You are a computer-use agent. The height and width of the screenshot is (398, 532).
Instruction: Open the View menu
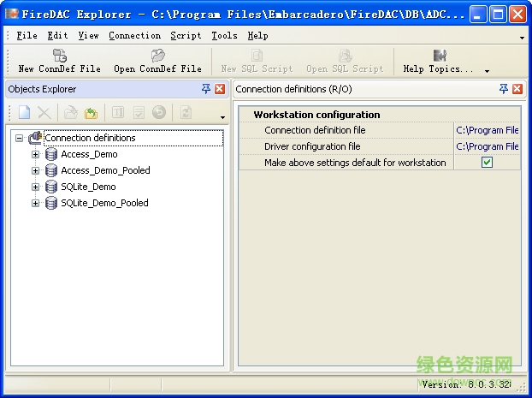pyautogui.click(x=88, y=35)
